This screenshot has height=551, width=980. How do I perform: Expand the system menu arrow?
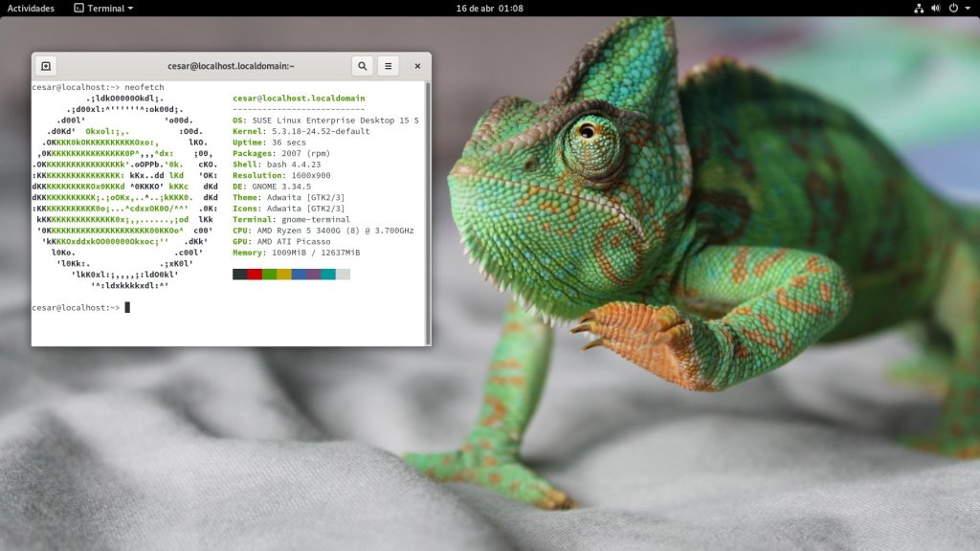click(x=968, y=8)
